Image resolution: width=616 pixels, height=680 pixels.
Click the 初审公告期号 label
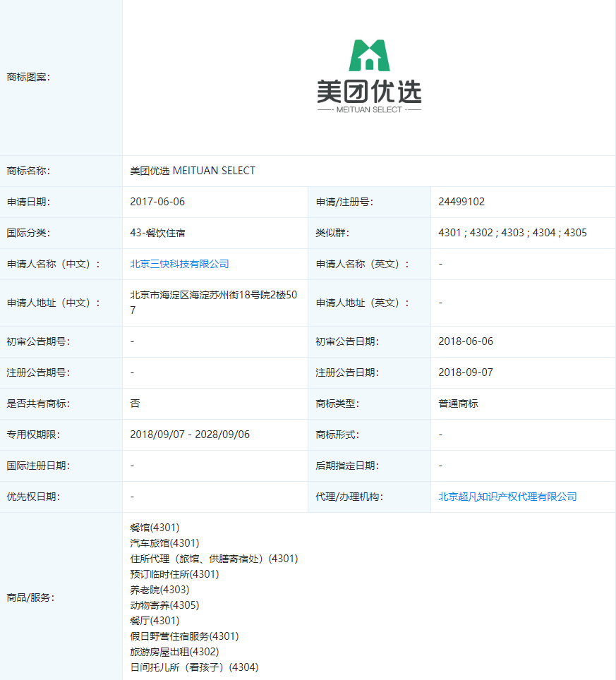(x=38, y=341)
